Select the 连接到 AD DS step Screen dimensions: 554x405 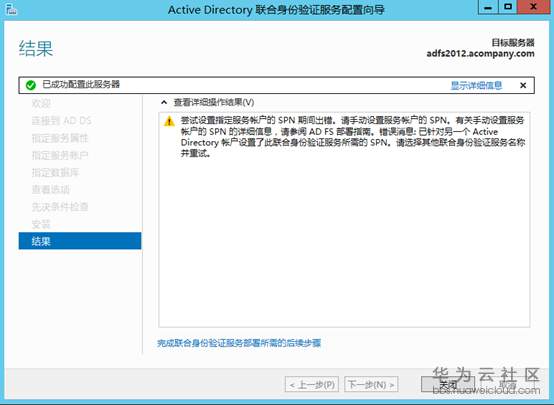(x=61, y=121)
